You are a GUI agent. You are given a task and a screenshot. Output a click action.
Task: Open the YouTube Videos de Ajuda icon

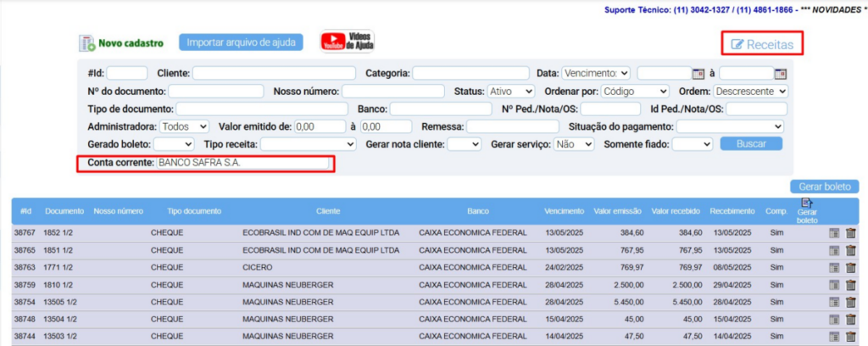347,42
